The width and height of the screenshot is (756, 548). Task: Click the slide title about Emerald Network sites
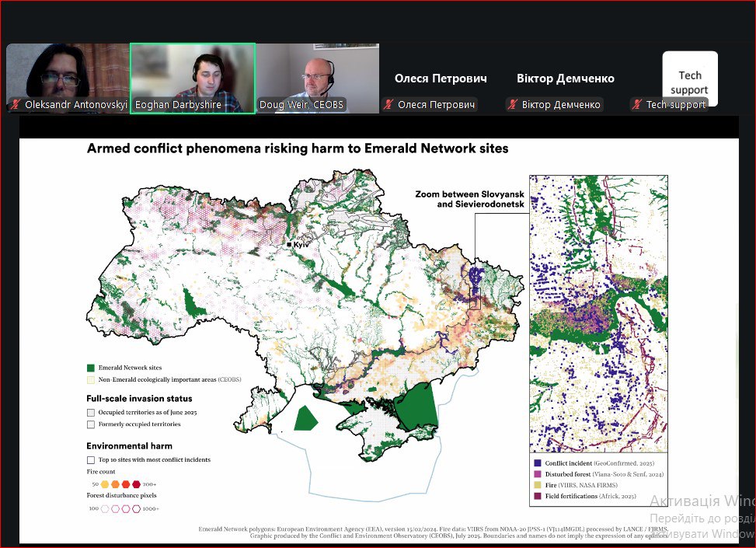pos(298,148)
